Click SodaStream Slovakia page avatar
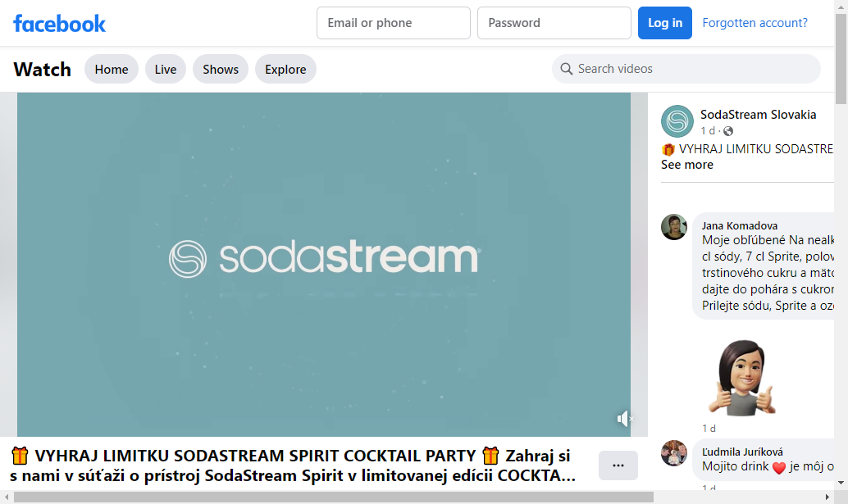This screenshot has height=504, width=848. tap(677, 121)
